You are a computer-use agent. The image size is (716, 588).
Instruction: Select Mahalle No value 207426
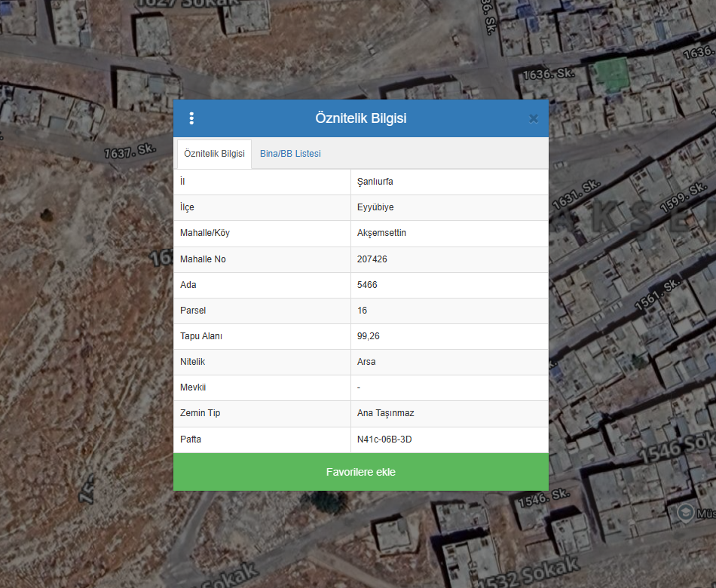click(372, 259)
